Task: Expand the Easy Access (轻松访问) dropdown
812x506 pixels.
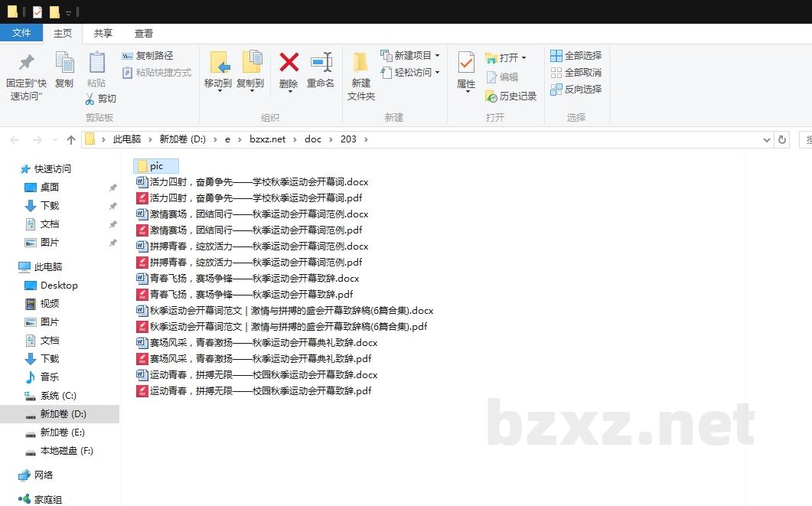Action: [x=437, y=73]
